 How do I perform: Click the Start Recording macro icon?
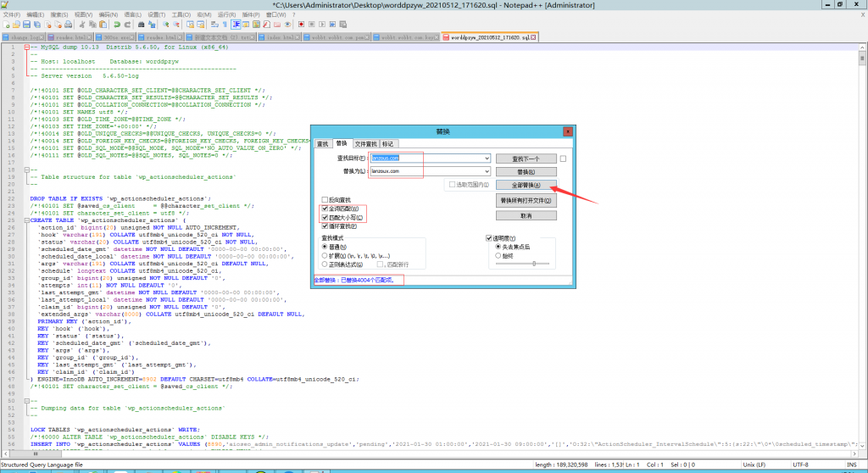pos(302,25)
